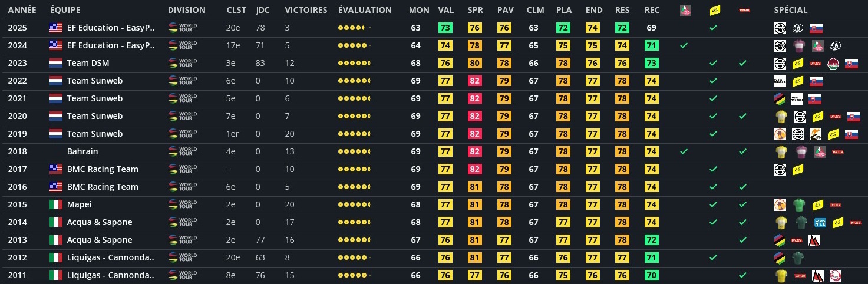Click the red Vuelta icon in the header

(x=744, y=10)
